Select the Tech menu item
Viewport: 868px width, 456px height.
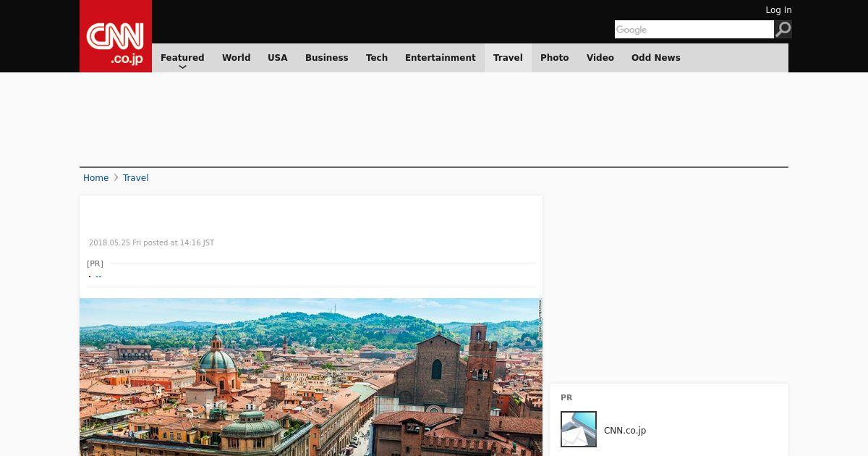pyautogui.click(x=377, y=58)
